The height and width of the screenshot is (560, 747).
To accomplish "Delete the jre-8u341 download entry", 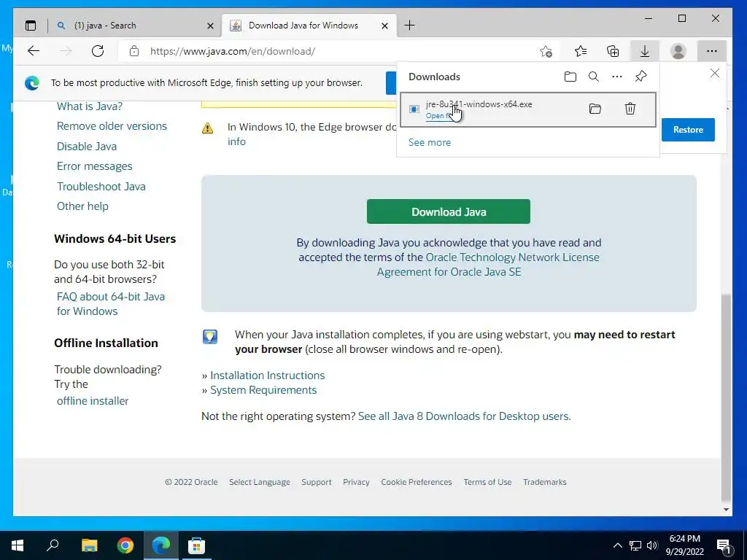I will tap(630, 109).
